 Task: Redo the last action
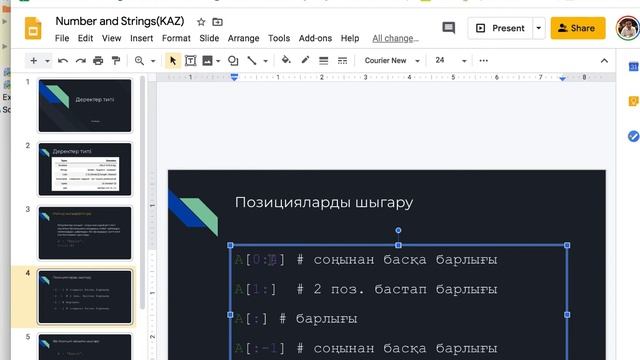[80, 61]
